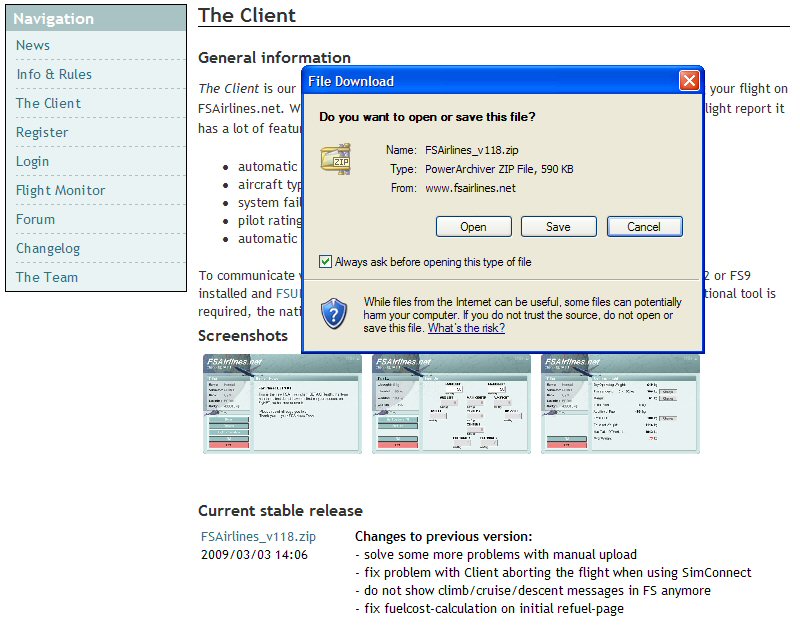Click the 'Screenshots' heading
800x637 pixels.
coord(243,336)
